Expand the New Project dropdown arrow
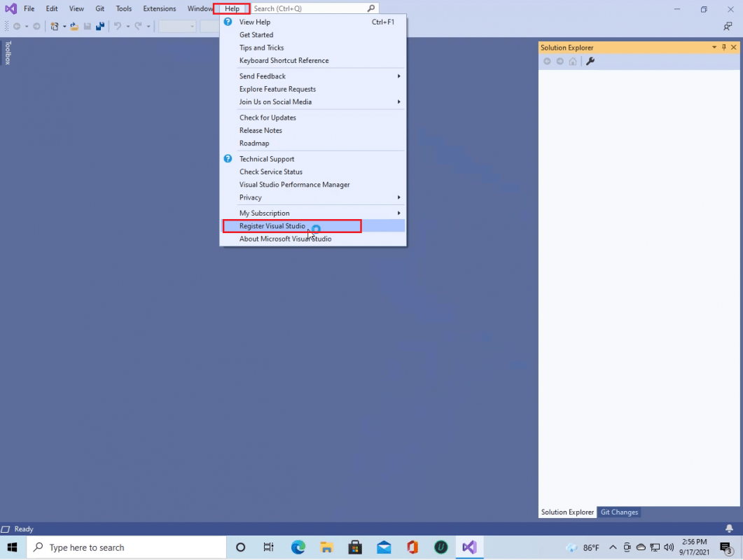Image resolution: width=743 pixels, height=560 pixels. [64, 27]
